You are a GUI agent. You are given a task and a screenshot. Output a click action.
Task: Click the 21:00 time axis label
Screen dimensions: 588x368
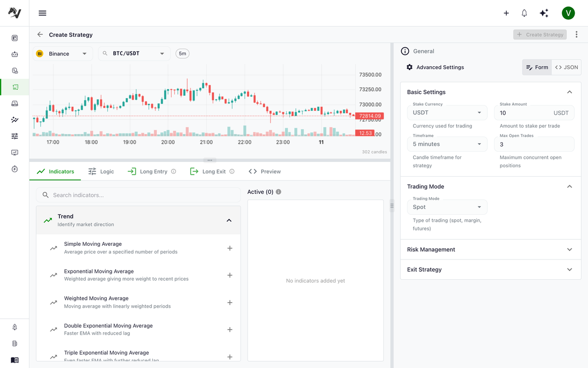(206, 142)
